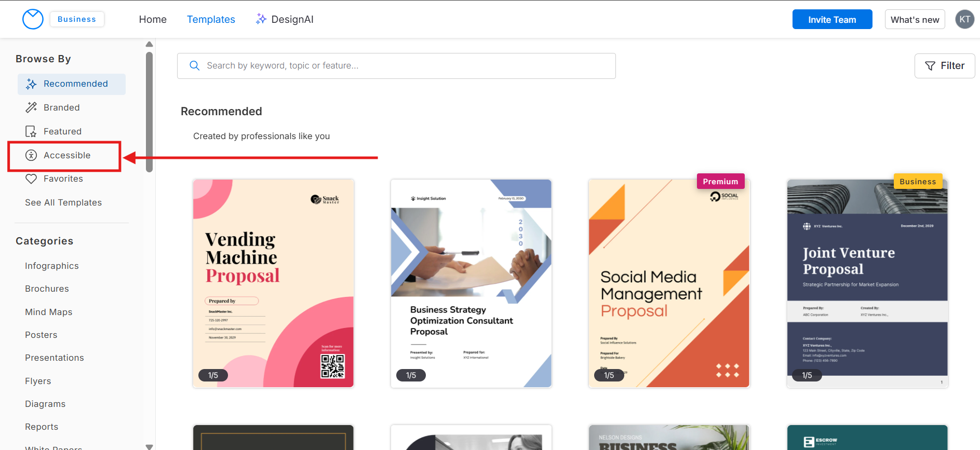980x450 pixels.
Task: Switch to the Templates tab
Action: tap(211, 19)
